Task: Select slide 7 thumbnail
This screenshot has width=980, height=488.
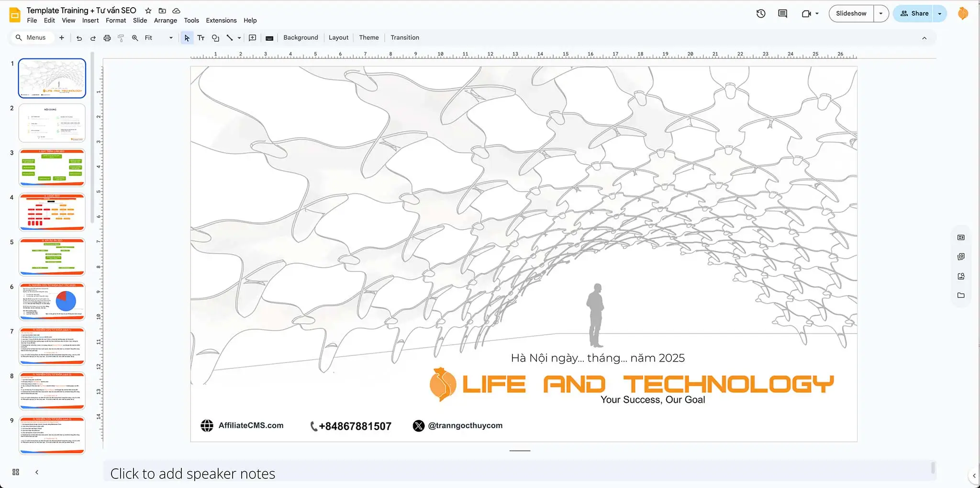Action: click(52, 346)
